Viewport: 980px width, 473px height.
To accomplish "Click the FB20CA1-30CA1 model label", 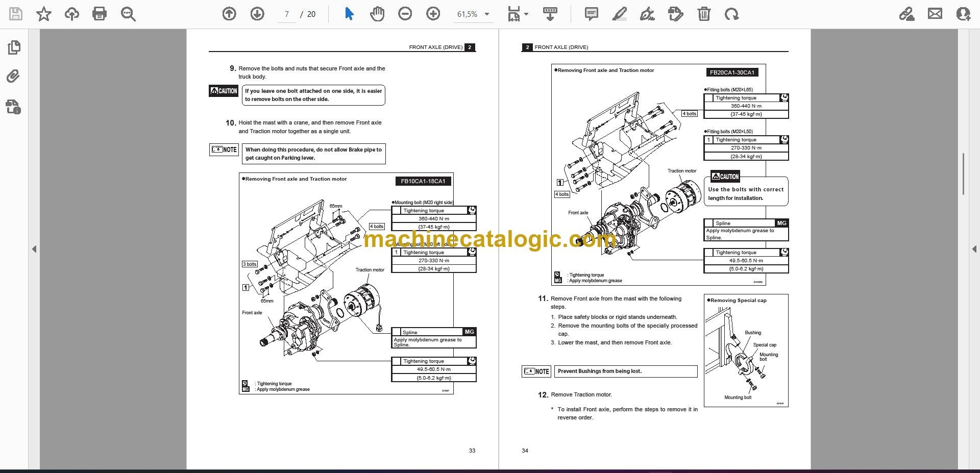I will click(732, 72).
